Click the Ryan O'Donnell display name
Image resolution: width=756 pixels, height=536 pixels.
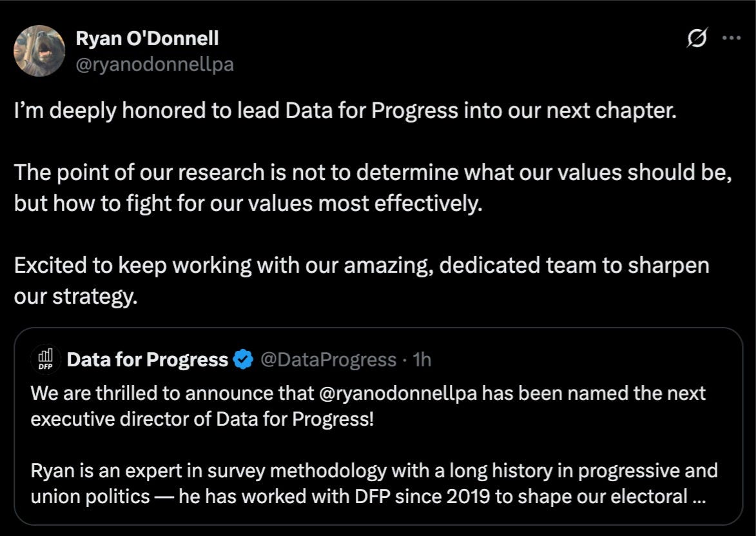point(147,38)
